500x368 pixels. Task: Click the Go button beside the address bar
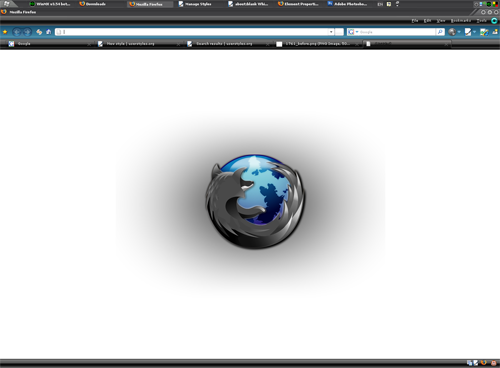(339, 32)
